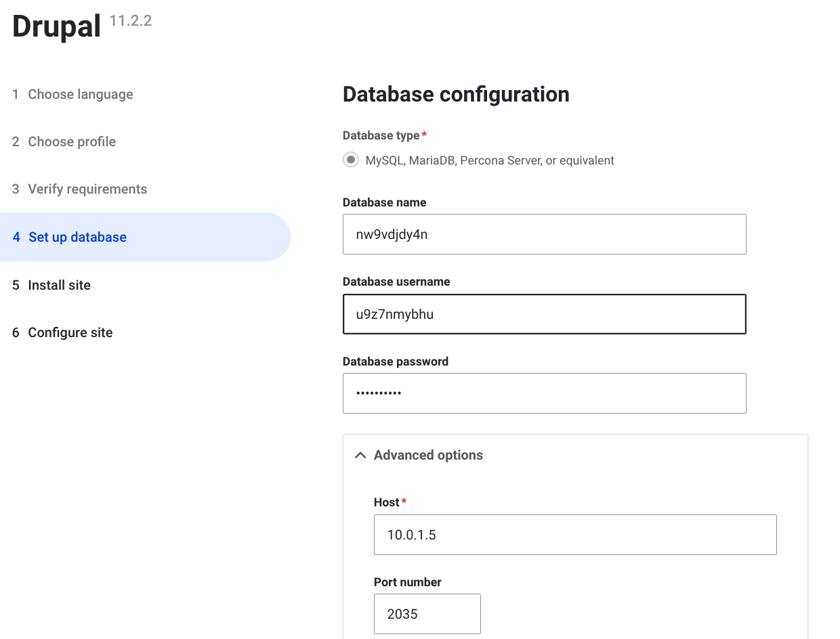Click the Advanced options section title
Viewport: 840px width, 639px height.
tap(428, 456)
